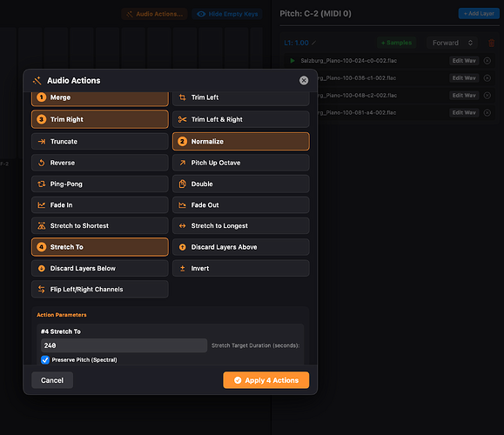Cancel the Audio Actions dialog

click(52, 380)
